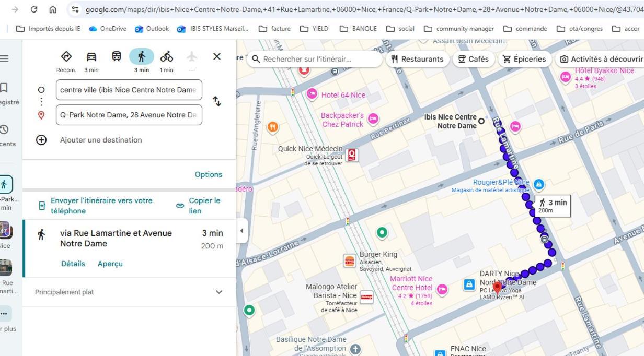Select the cycling travel mode icon
Screen dimensions: 644x356
pyautogui.click(x=167, y=57)
